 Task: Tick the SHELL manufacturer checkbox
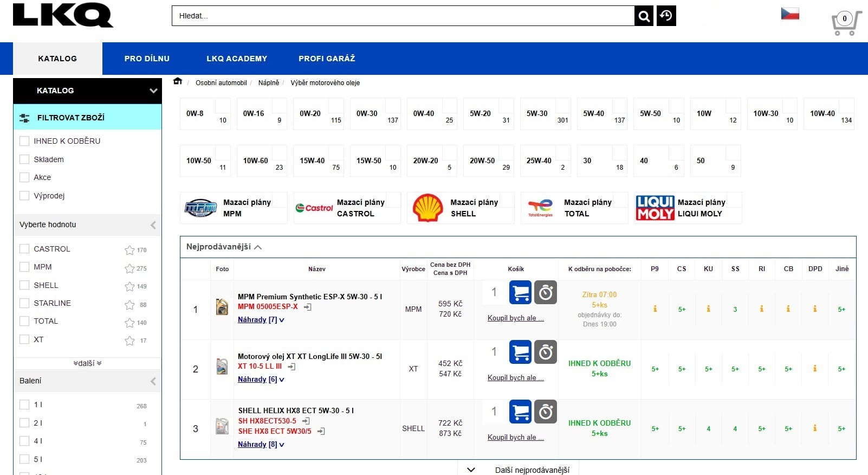(x=24, y=285)
